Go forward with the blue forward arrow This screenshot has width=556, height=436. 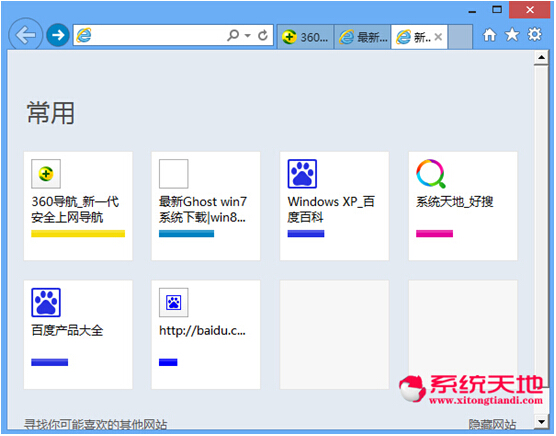[58, 35]
